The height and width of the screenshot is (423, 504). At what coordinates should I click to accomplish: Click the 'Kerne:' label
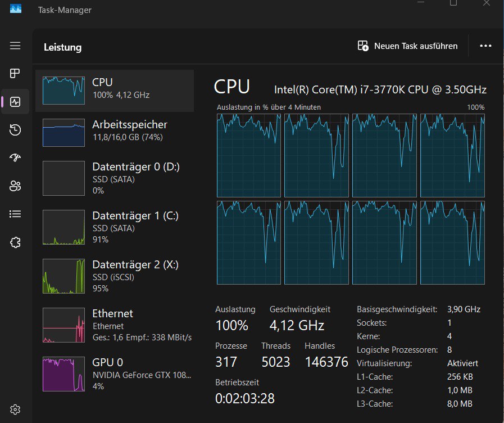point(369,336)
